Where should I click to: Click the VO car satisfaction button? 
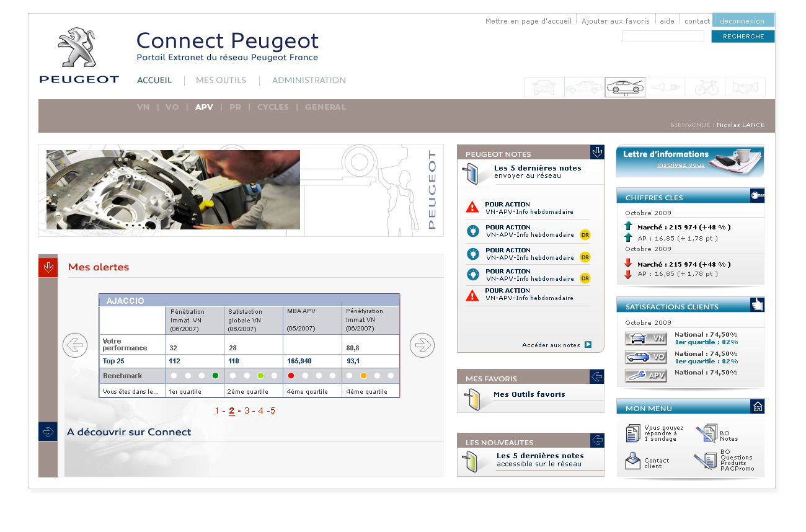point(645,357)
